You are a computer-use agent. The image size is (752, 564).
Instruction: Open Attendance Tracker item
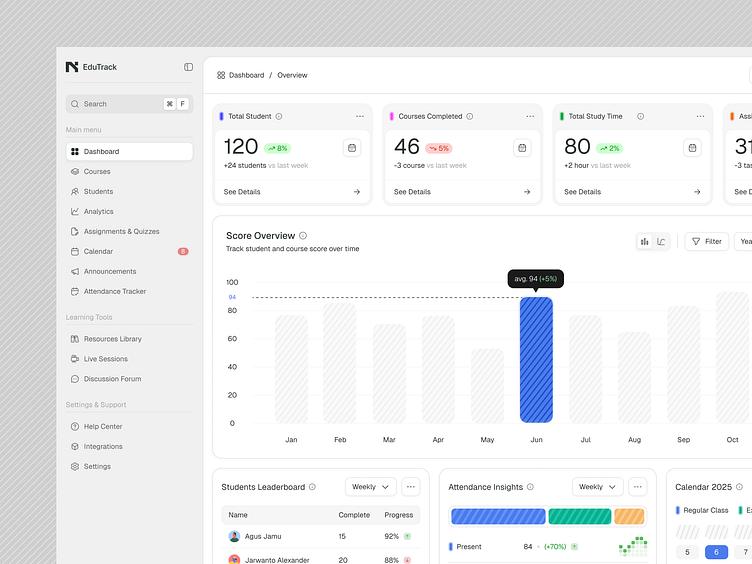point(129,292)
